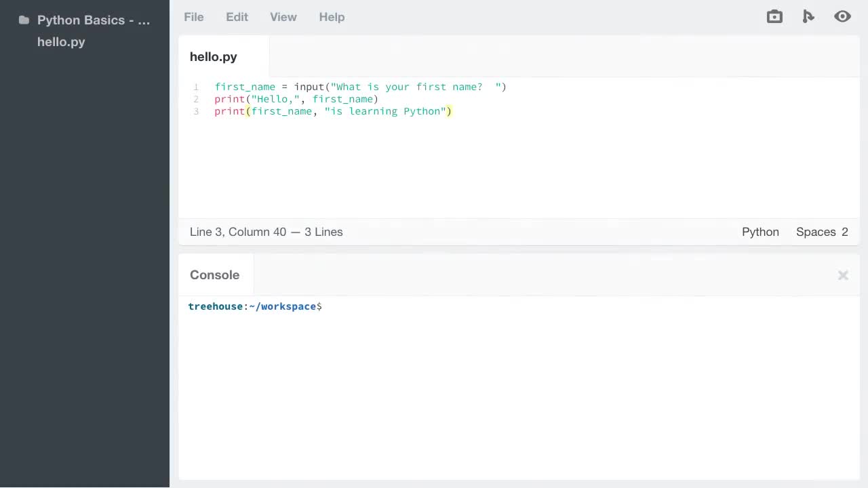Select the hello.py editor tab
868x488 pixels.
(x=213, y=57)
